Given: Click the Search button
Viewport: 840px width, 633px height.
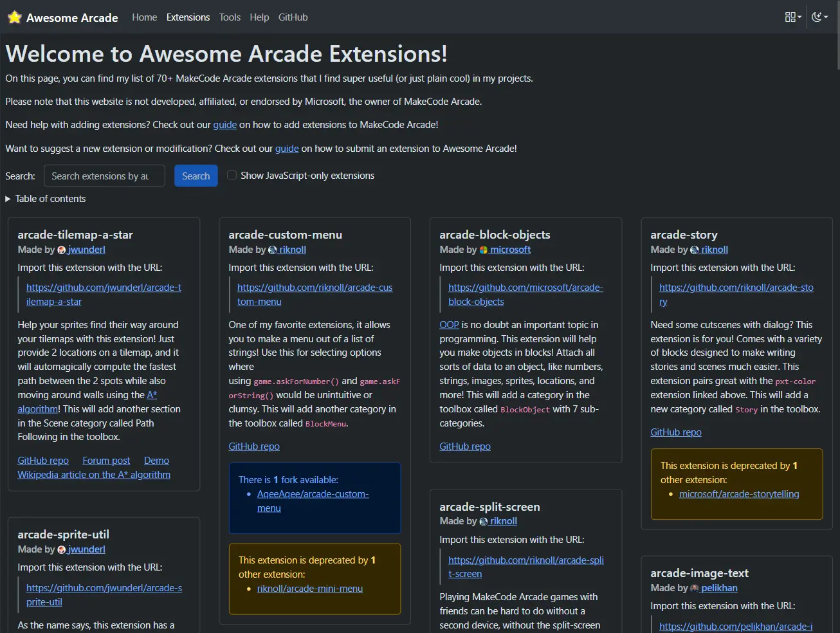Looking at the screenshot, I should pos(196,176).
